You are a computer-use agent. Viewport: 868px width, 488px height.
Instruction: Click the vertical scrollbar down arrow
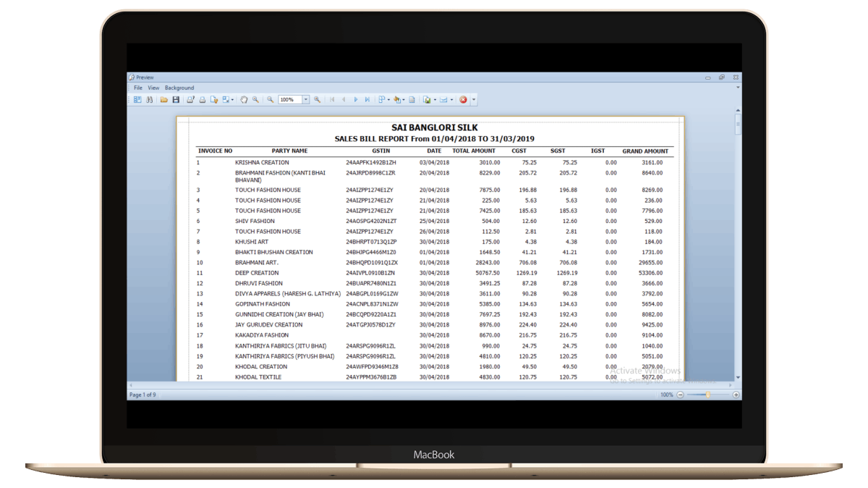737,377
